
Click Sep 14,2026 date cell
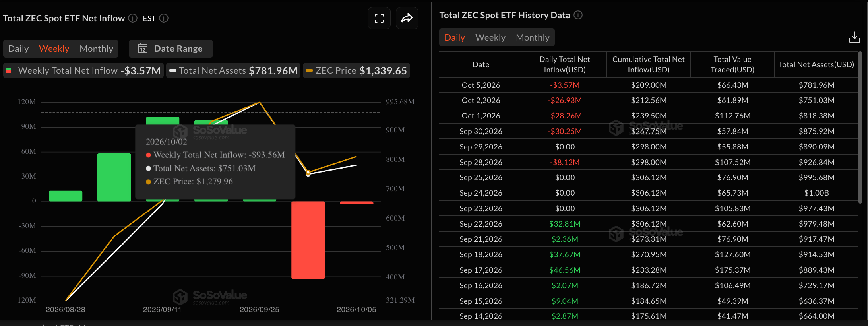(x=481, y=316)
